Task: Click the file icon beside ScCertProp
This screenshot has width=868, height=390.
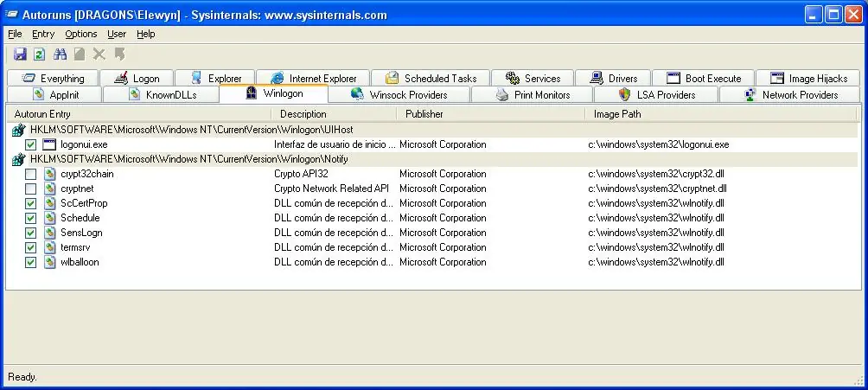Action: click(50, 203)
